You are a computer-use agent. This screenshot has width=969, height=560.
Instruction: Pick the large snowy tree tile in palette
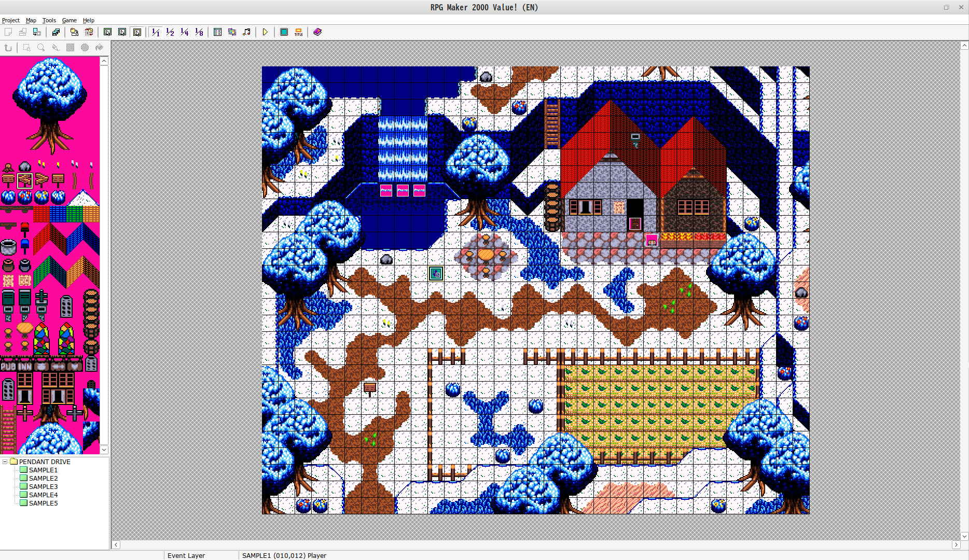coord(50,106)
